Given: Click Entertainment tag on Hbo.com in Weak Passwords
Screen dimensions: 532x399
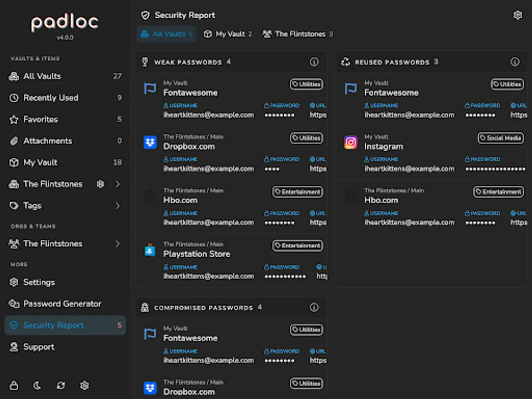Looking at the screenshot, I should pos(297,192).
